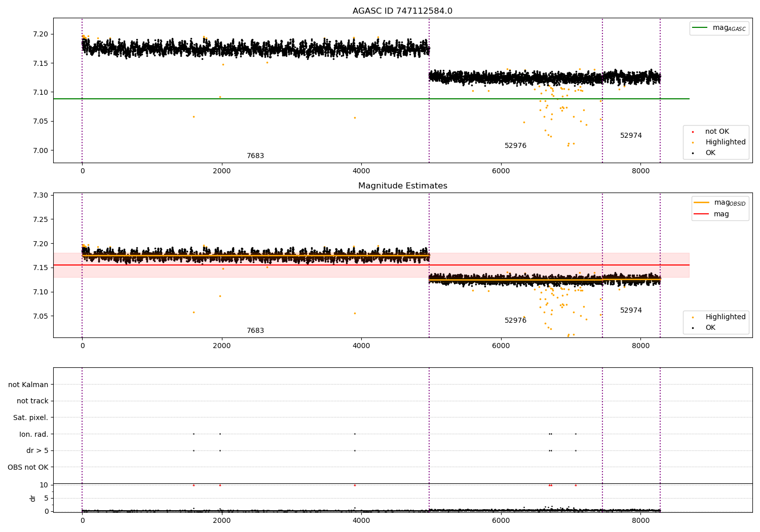
Task: Click the observation label '52976' in the top plot
Action: [x=515, y=146]
